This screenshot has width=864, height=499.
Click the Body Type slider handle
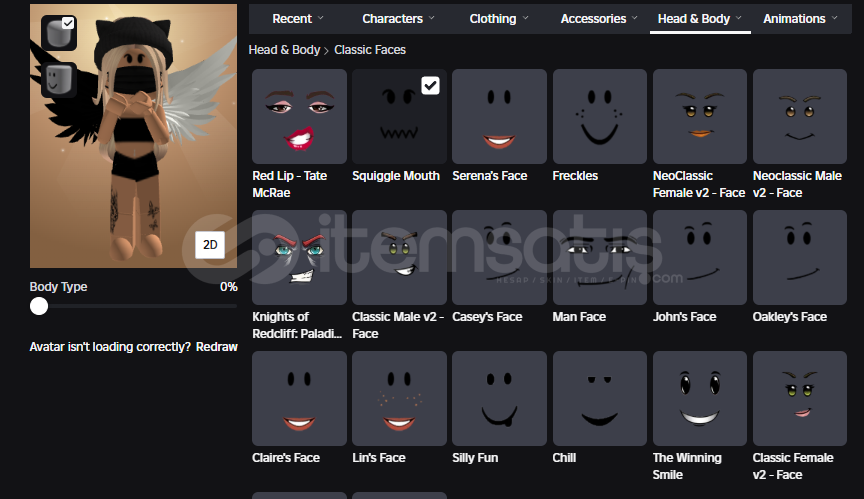[x=39, y=306]
